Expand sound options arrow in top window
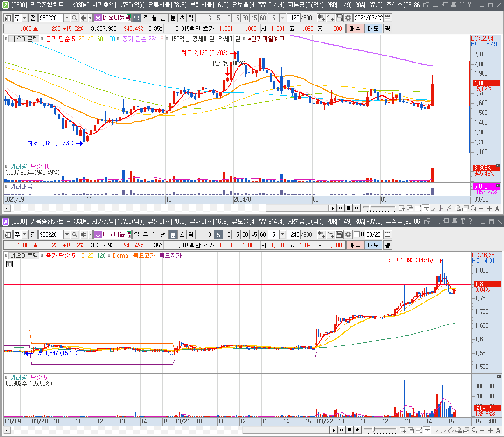 [x=91, y=18]
